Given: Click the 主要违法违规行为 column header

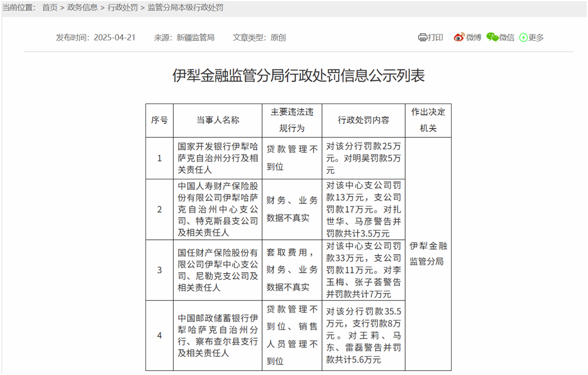Looking at the screenshot, I should point(291,120).
